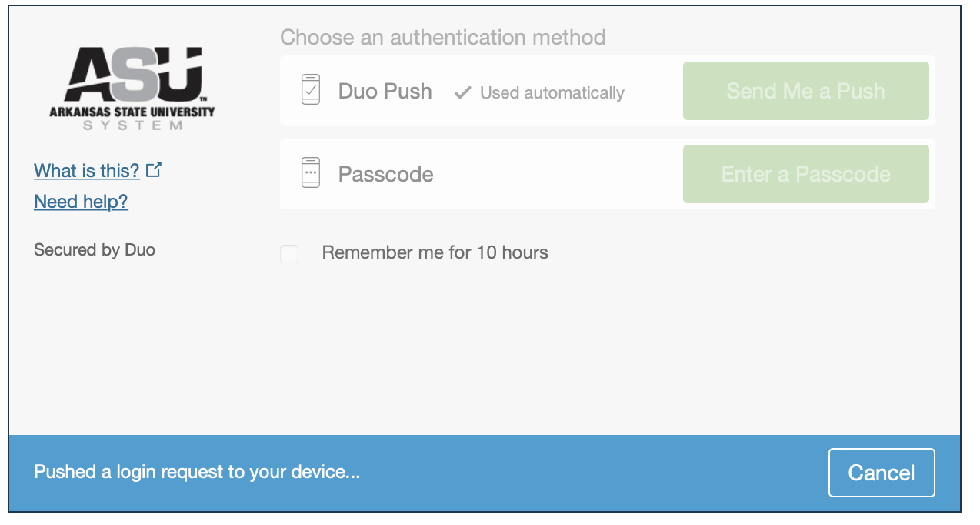The image size is (980, 525).
Task: Open the "What is this?" link
Action: point(87,170)
